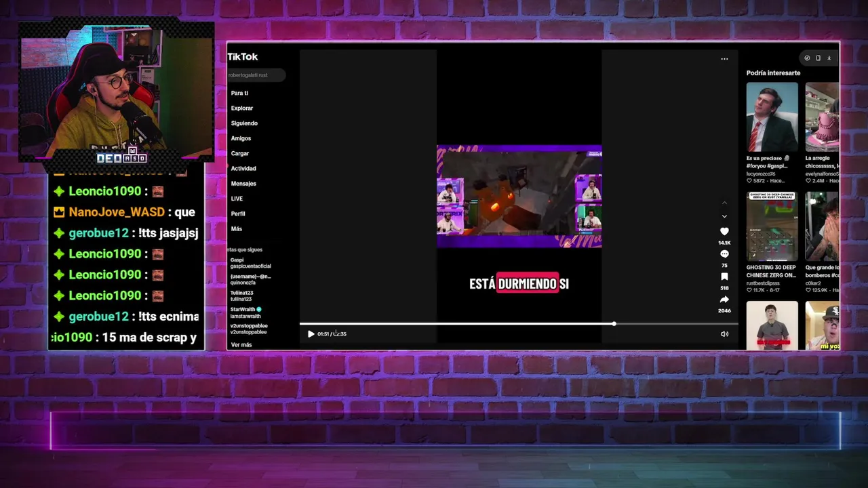Open the man in suit video thumbnail
Screen dimensions: 868x488
click(x=772, y=117)
